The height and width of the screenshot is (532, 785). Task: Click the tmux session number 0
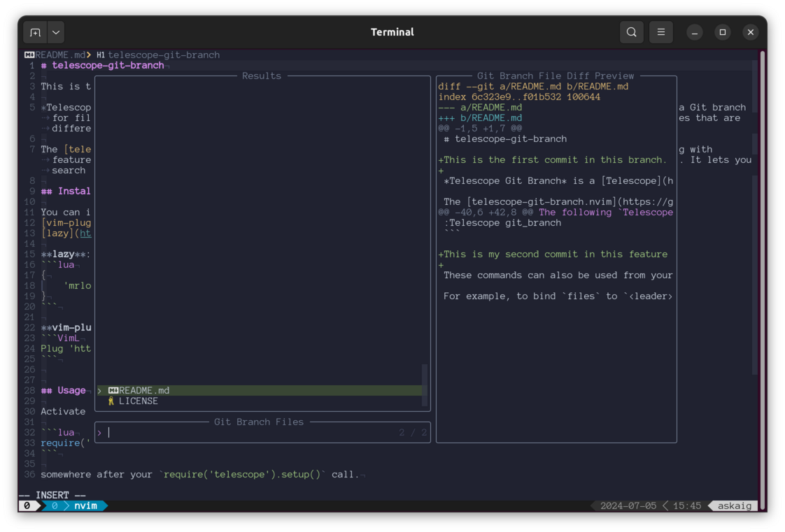tap(27, 506)
